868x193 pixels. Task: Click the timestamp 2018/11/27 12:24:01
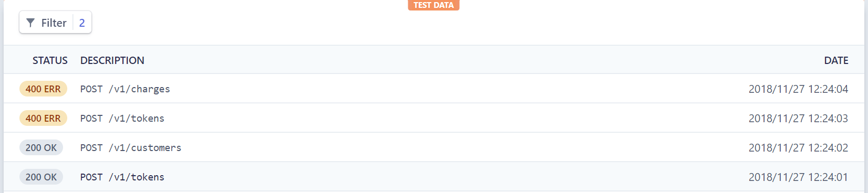[x=798, y=177]
